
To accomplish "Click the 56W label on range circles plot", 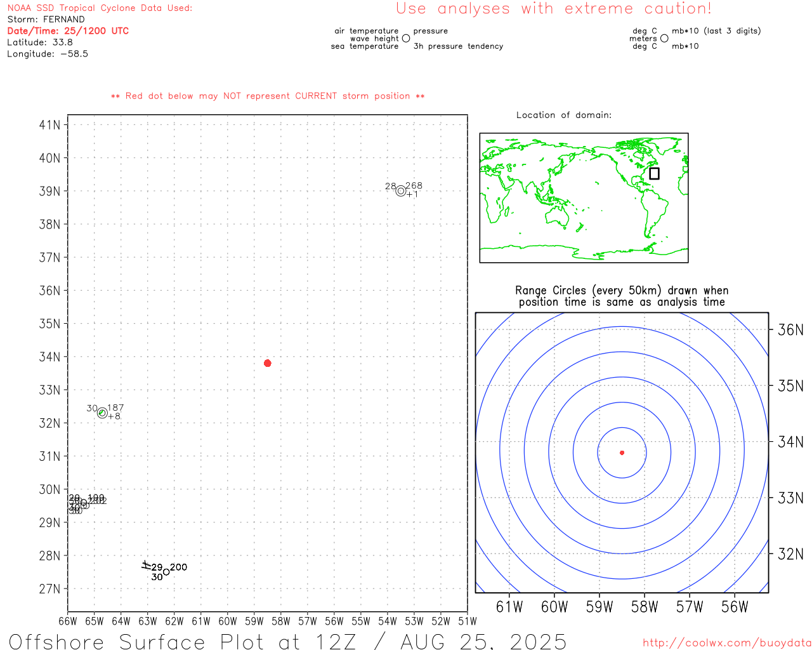I will point(735,607).
